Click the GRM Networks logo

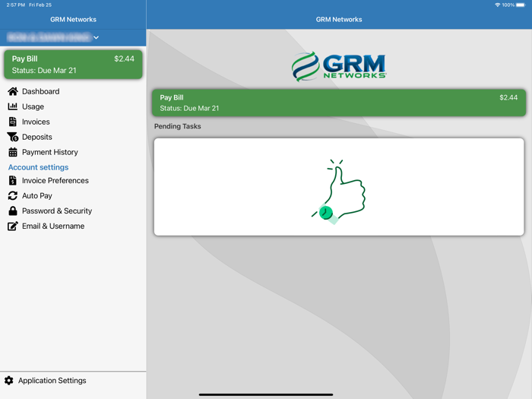coord(339,67)
